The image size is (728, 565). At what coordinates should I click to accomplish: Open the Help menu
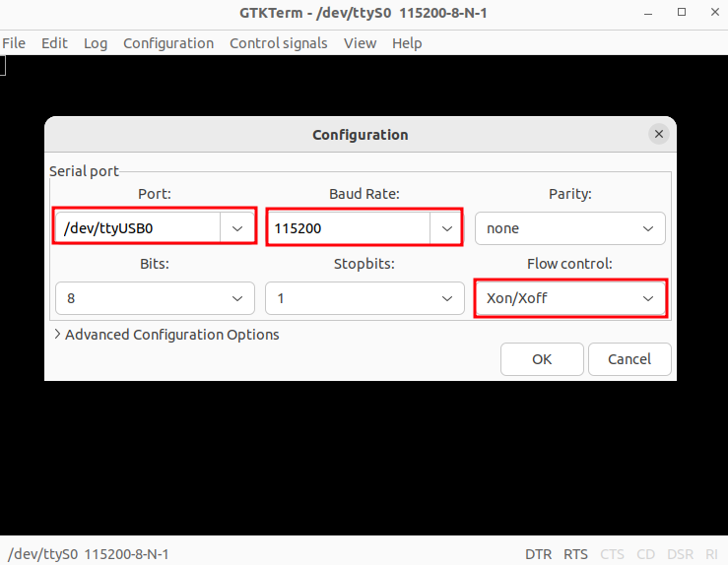407,43
